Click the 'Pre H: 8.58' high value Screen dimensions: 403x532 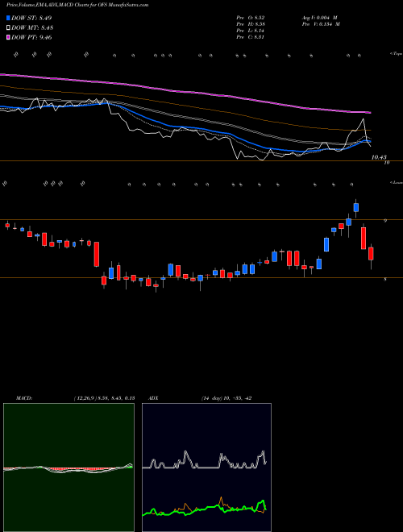coord(251,24)
